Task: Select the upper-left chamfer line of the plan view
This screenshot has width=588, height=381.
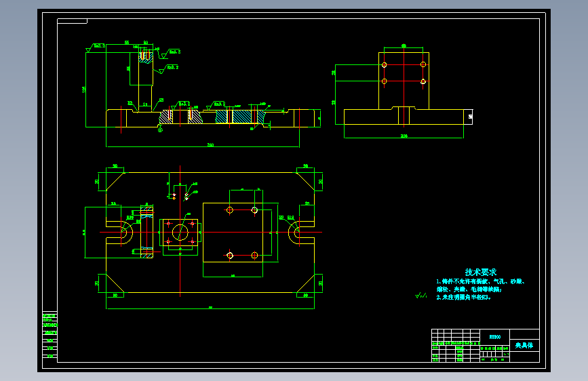Action: click(115, 182)
